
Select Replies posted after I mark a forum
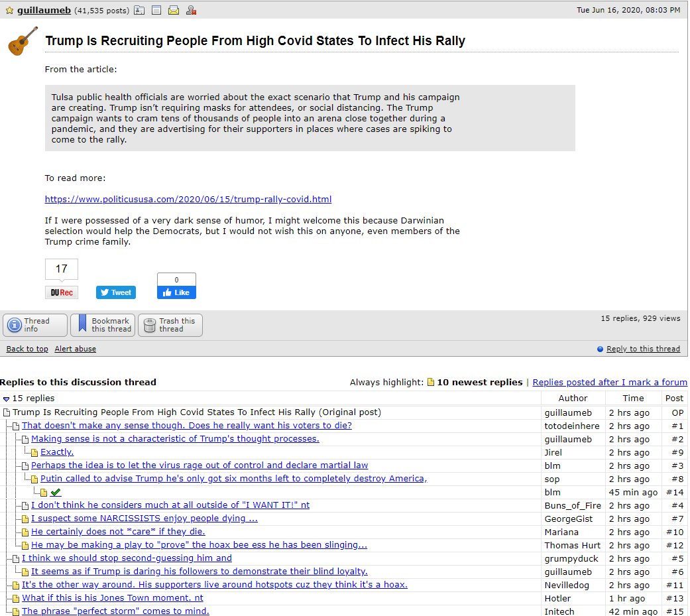click(610, 382)
